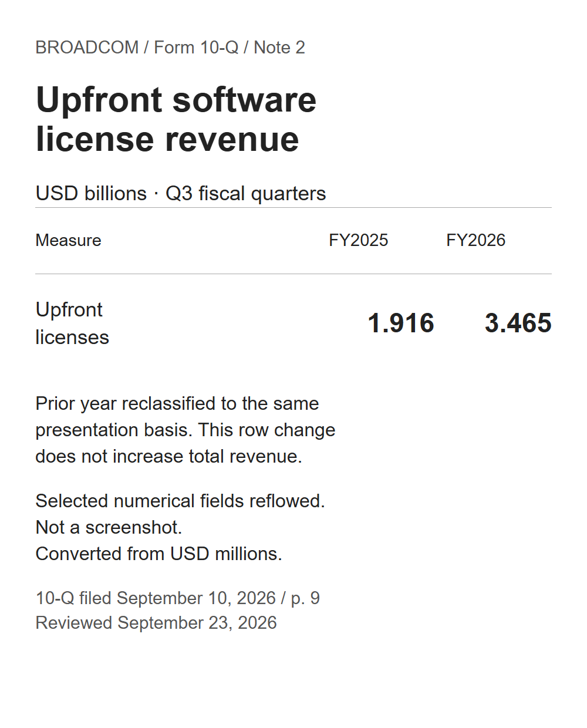Click the 1.916 value cell
587x728 pixels.
tap(401, 323)
